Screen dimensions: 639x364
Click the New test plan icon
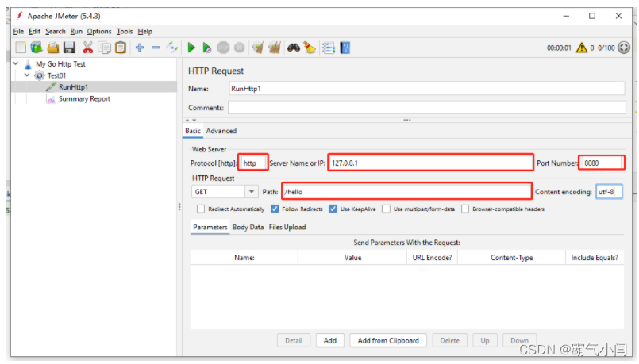pos(21,48)
